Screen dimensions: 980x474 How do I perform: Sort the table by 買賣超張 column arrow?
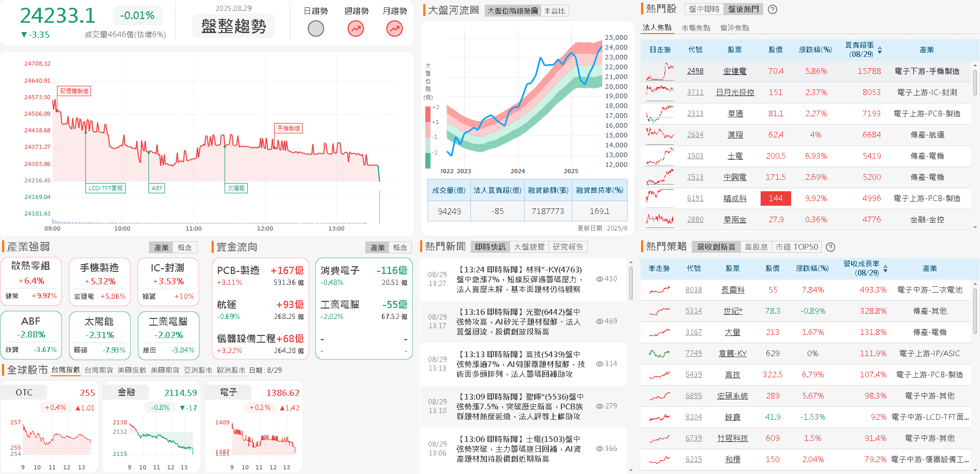pos(880,50)
